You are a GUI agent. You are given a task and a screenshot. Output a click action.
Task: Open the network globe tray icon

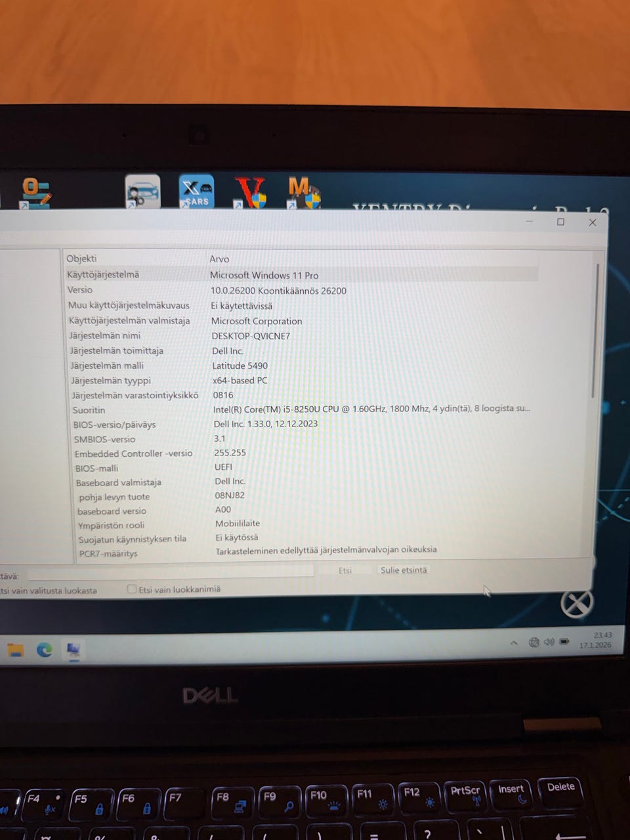click(534, 642)
